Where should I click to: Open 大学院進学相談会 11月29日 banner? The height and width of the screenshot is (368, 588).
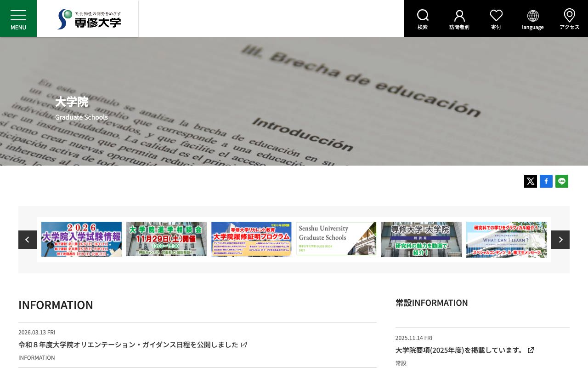point(166,239)
